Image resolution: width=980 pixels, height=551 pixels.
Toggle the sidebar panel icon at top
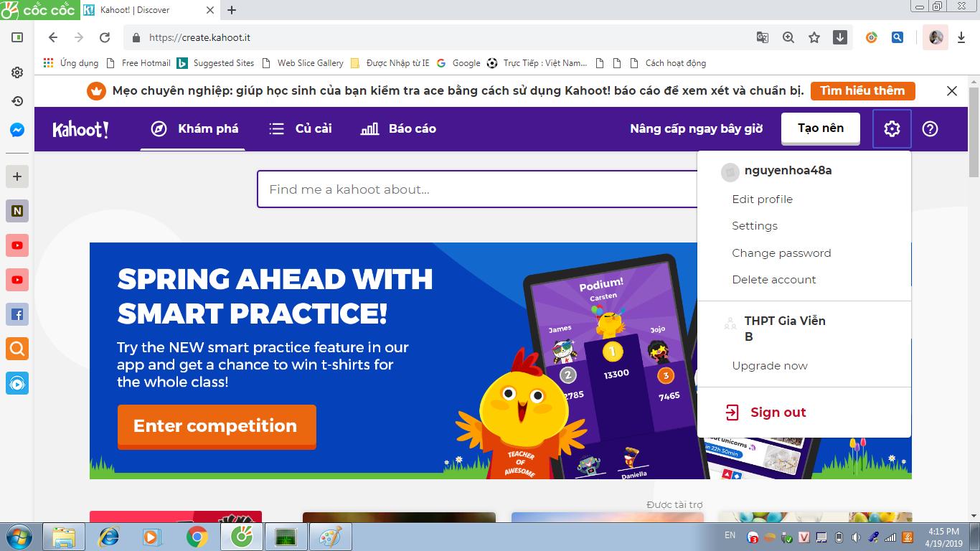[17, 37]
